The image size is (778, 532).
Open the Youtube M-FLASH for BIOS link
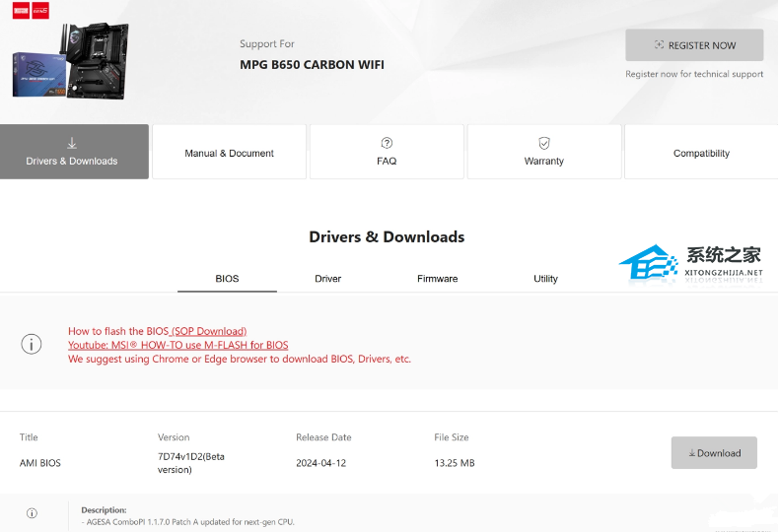point(178,345)
